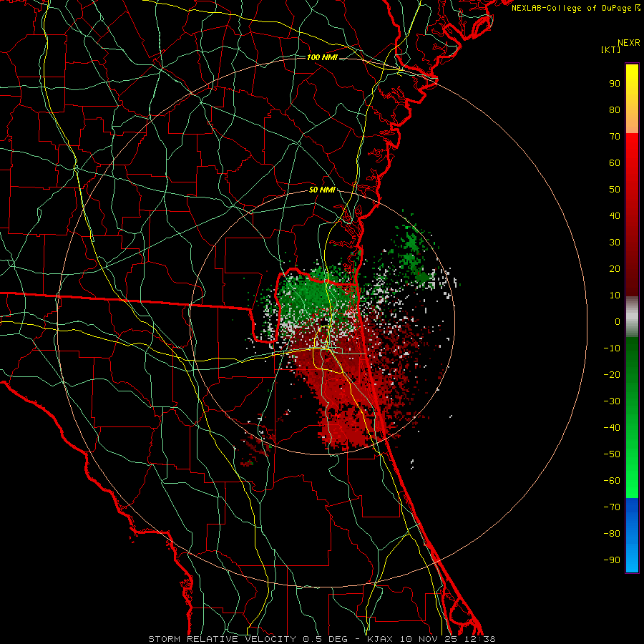Click the -20 value on the color scale

click(x=612, y=374)
